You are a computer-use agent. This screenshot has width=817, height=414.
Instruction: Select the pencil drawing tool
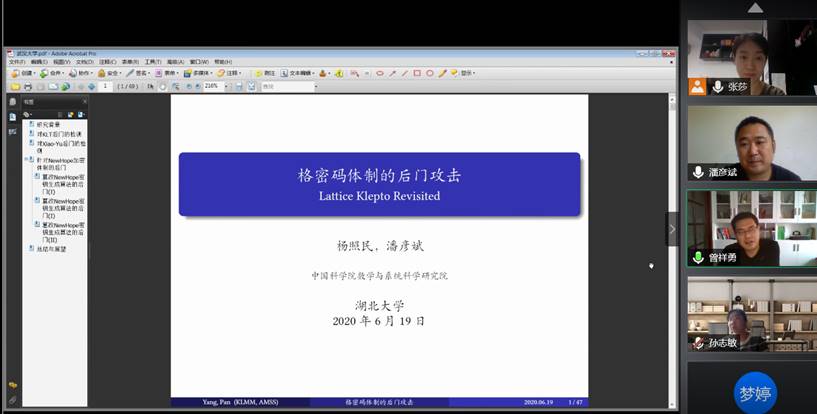click(442, 73)
